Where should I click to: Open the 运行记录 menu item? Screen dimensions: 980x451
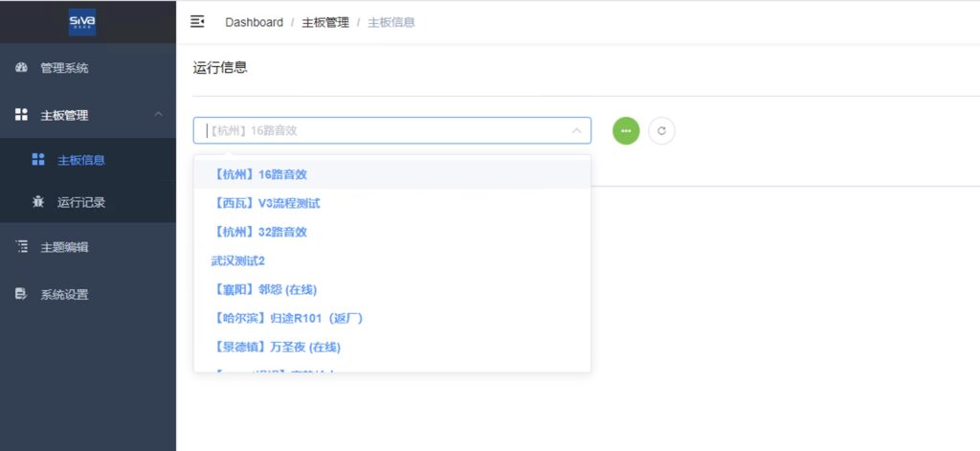pyautogui.click(x=81, y=202)
